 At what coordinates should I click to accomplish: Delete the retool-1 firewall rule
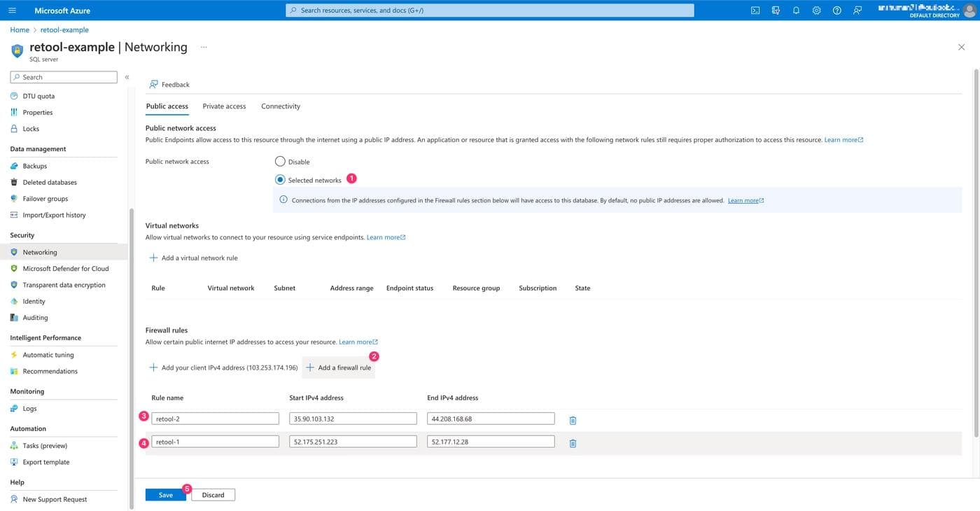(x=573, y=443)
